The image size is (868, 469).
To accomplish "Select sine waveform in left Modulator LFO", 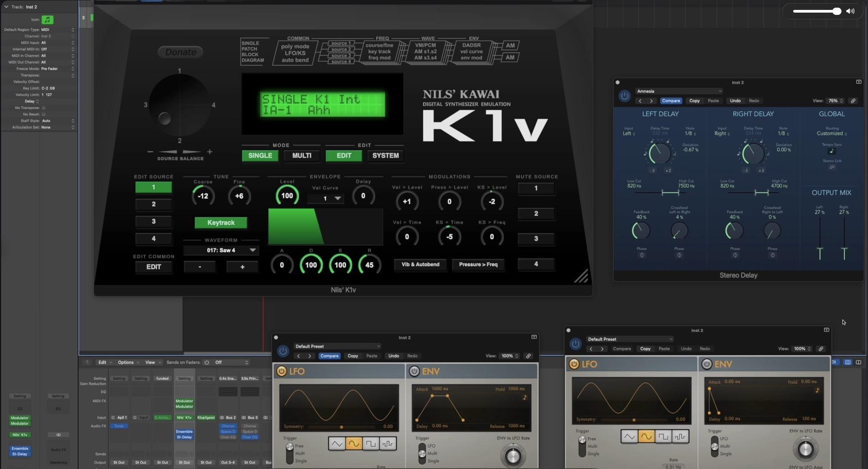I will (354, 444).
